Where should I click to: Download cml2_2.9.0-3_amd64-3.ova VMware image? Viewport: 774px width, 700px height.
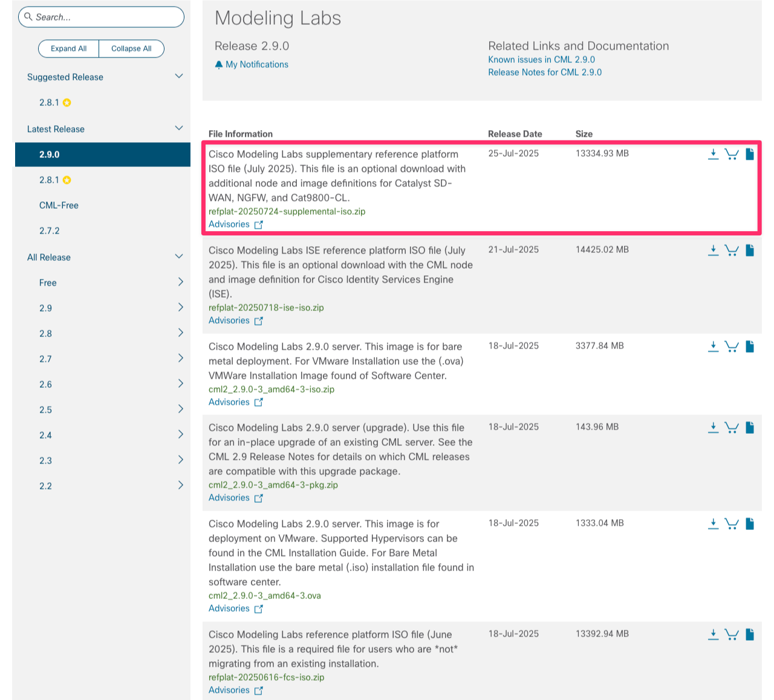tap(714, 524)
